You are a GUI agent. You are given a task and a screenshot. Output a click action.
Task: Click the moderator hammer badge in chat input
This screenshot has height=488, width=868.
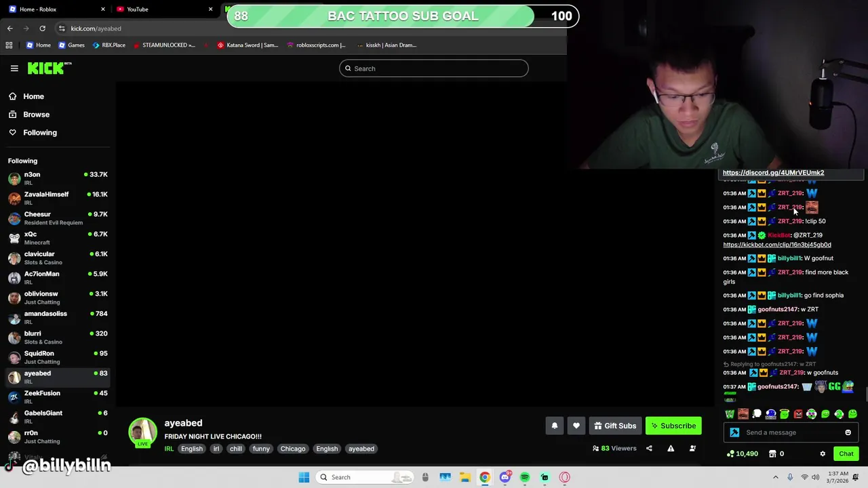click(x=734, y=432)
